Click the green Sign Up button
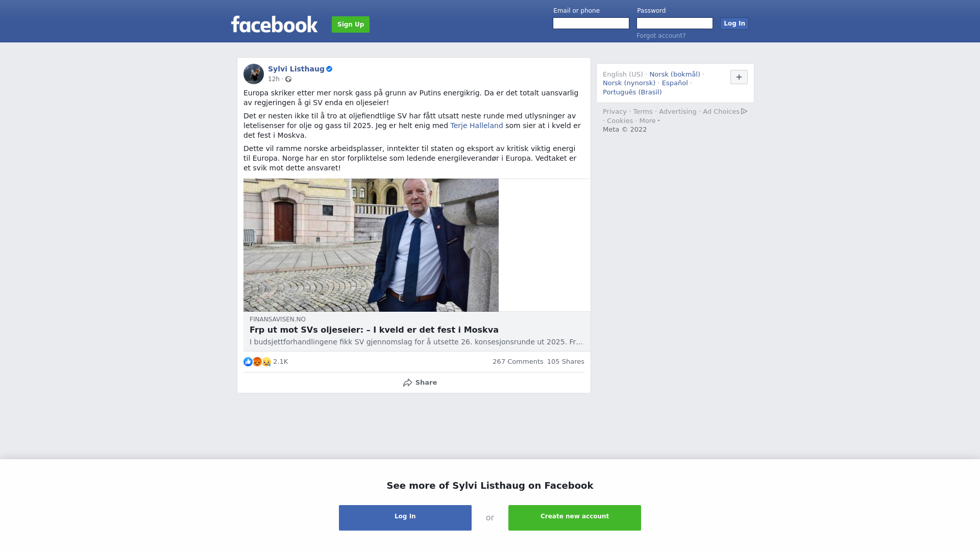This screenshot has width=980, height=551. 351,24
